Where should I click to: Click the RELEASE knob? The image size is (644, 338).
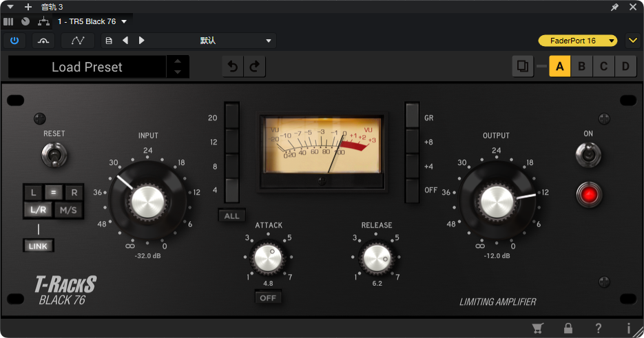pyautogui.click(x=376, y=258)
